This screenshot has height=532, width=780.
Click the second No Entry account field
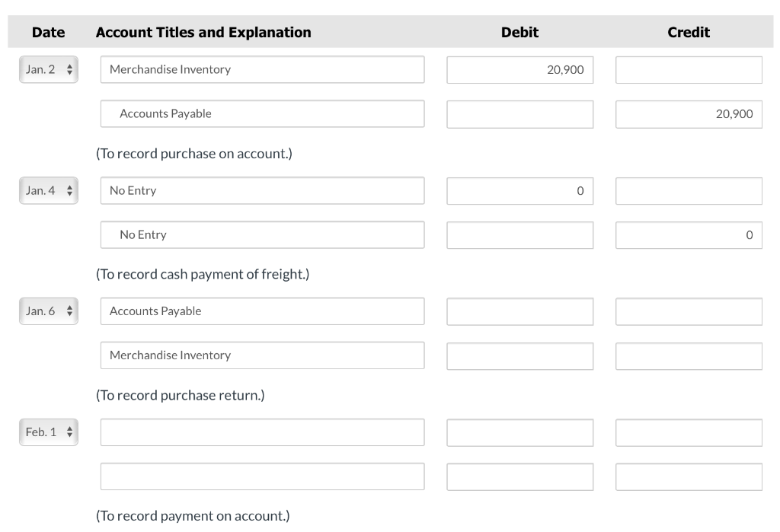262,234
